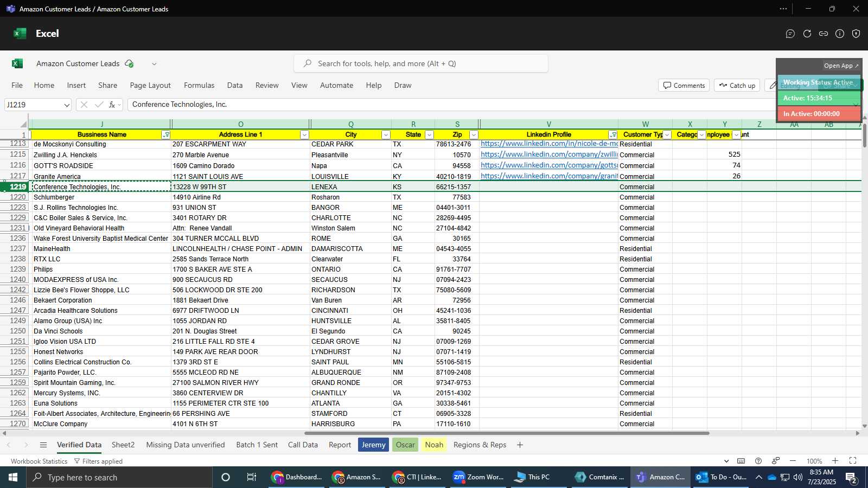Add a new sheet with plus icon

tap(520, 445)
